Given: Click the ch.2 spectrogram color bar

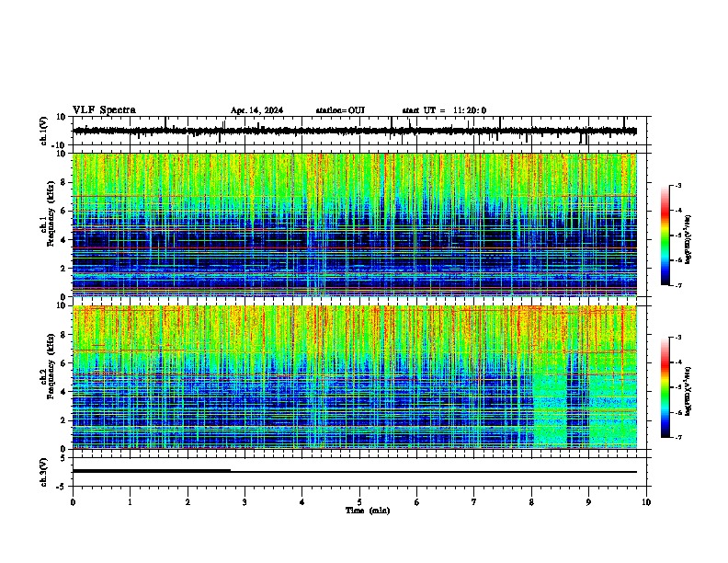Looking at the screenshot, I should (665, 387).
